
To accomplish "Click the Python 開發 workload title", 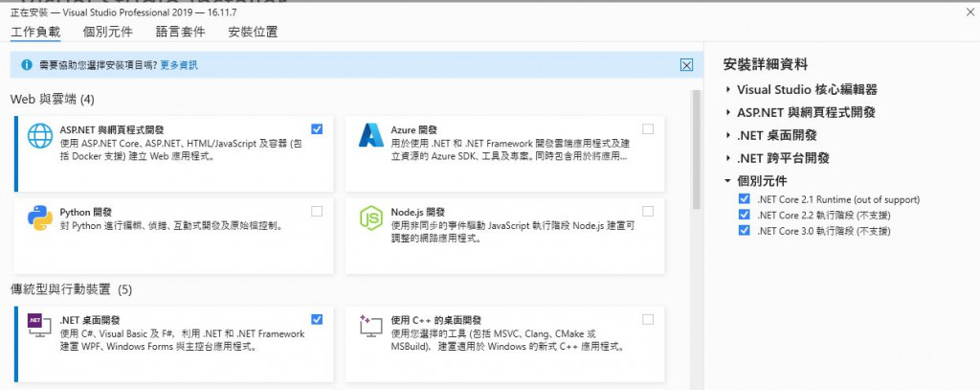I will click(x=85, y=212).
